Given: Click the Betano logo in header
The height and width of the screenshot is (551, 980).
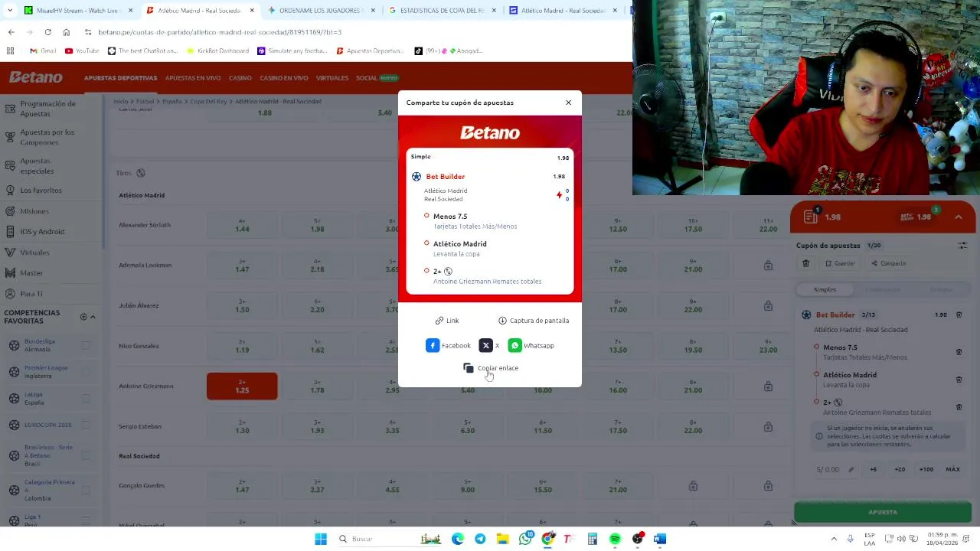Looking at the screenshot, I should 36,77.
